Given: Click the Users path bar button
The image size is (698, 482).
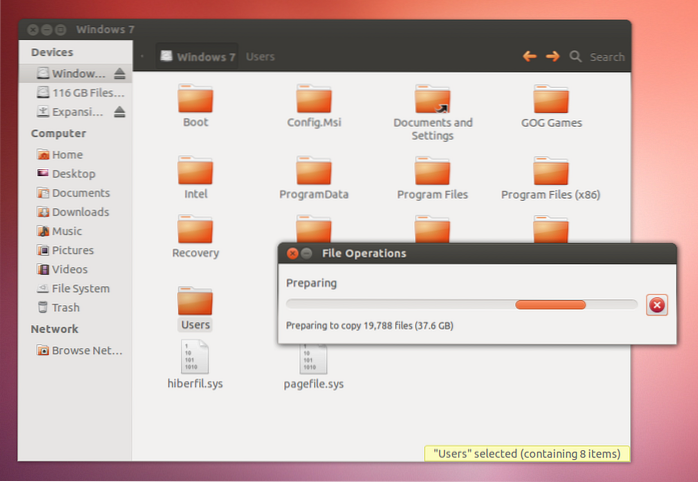Looking at the screenshot, I should (260, 57).
